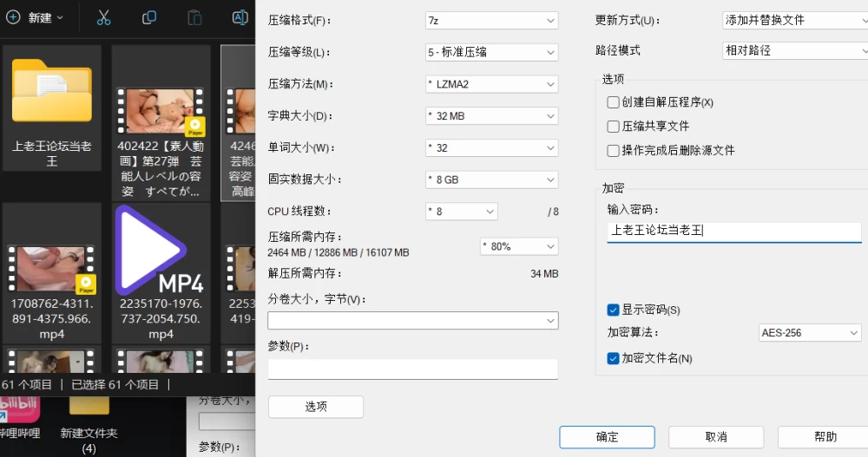Image resolution: width=868 pixels, height=457 pixels.
Task: Click into the 参数 input field
Action: tap(413, 369)
